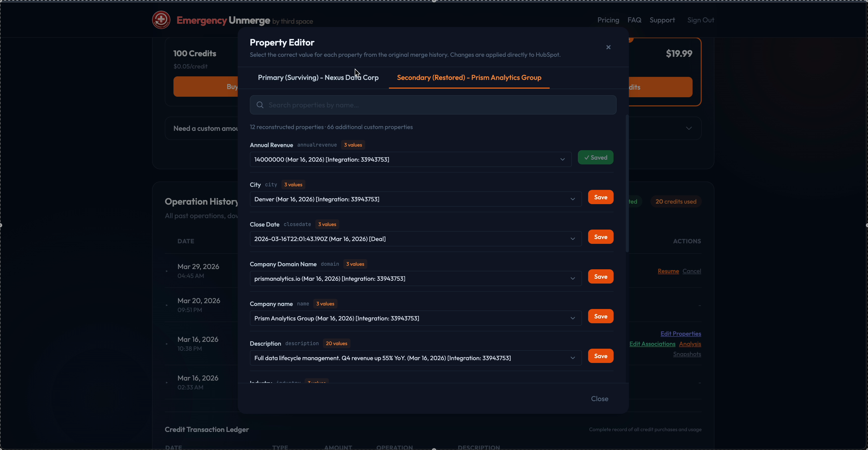Click the Credit Transaction Ledger heading
This screenshot has width=868, height=450.
tap(207, 429)
